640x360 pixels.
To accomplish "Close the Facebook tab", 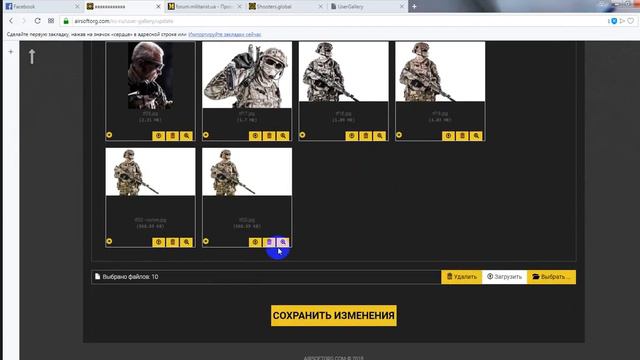I will (77, 7).
